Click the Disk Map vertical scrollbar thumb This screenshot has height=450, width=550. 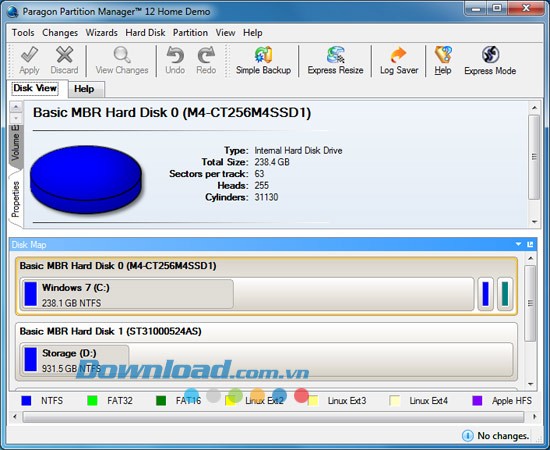[x=530, y=303]
